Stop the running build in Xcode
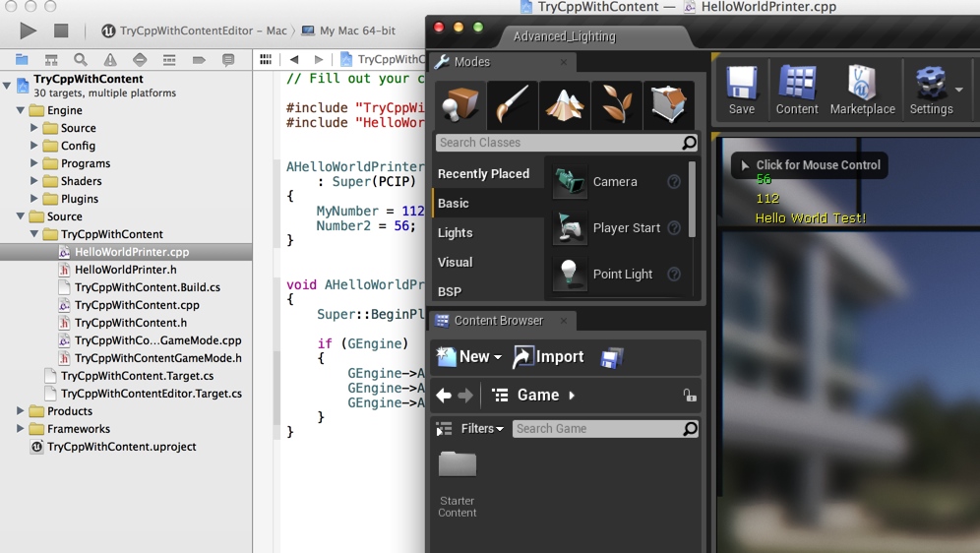The image size is (980, 553). tap(61, 31)
